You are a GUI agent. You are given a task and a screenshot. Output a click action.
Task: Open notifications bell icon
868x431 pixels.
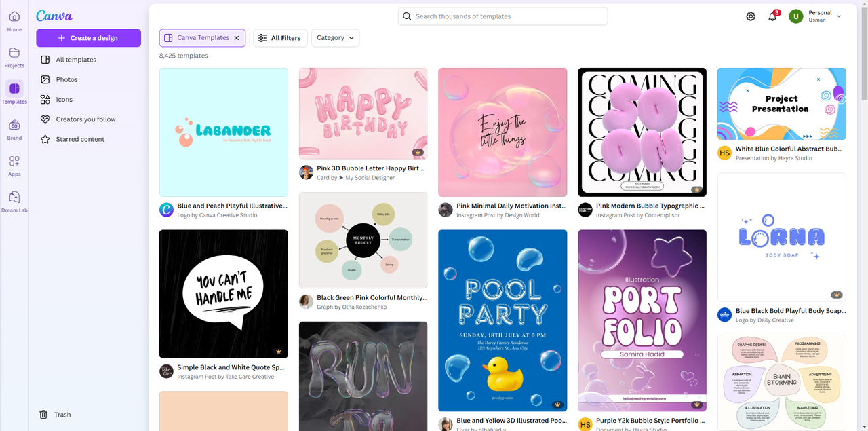coord(772,16)
